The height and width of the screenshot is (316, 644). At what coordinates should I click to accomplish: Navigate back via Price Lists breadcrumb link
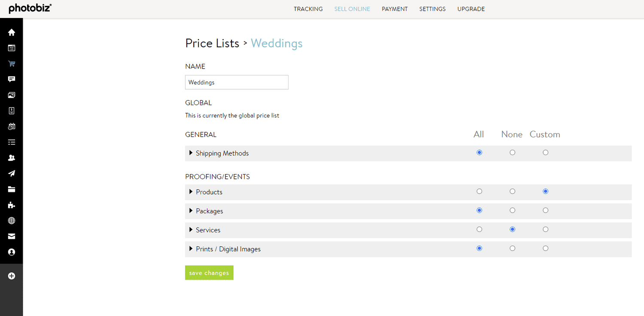tap(212, 43)
